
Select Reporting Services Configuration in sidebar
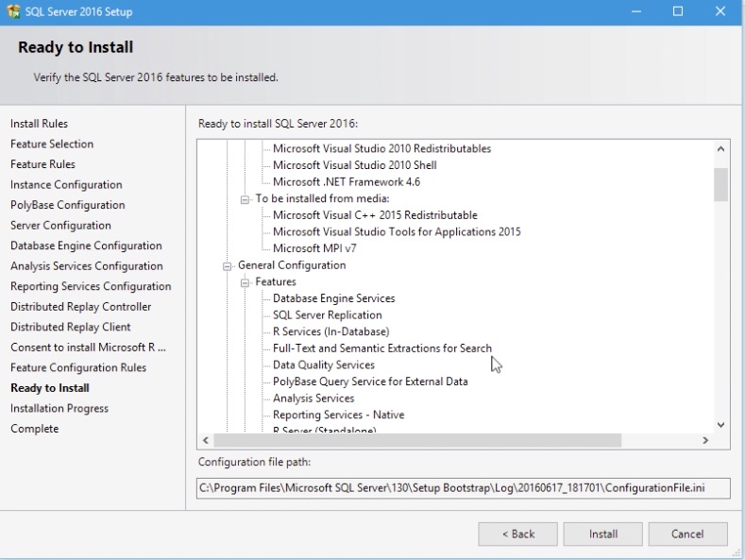tap(91, 287)
